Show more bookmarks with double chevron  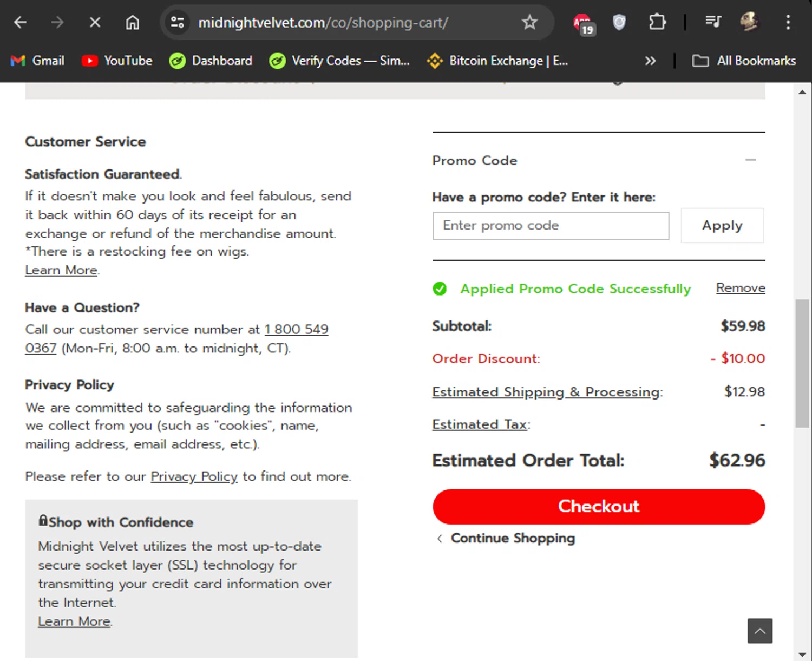coord(650,61)
